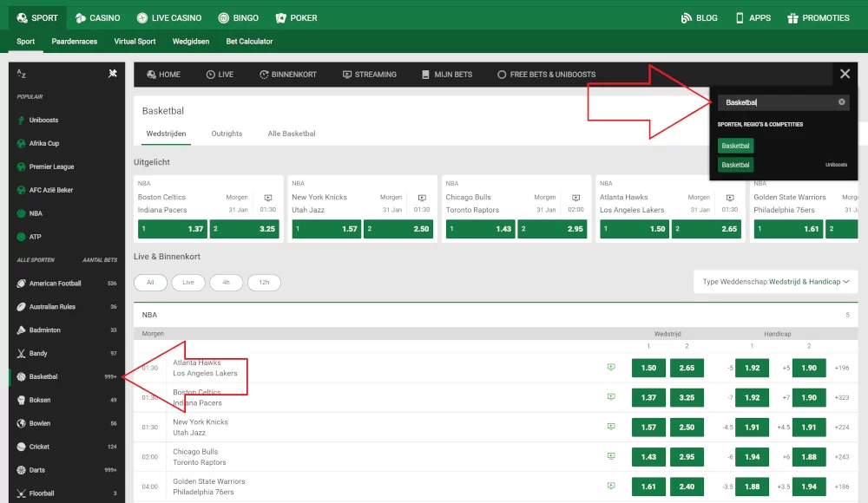Image resolution: width=868 pixels, height=503 pixels.
Task: Open the Live Casino icon
Action: [142, 17]
